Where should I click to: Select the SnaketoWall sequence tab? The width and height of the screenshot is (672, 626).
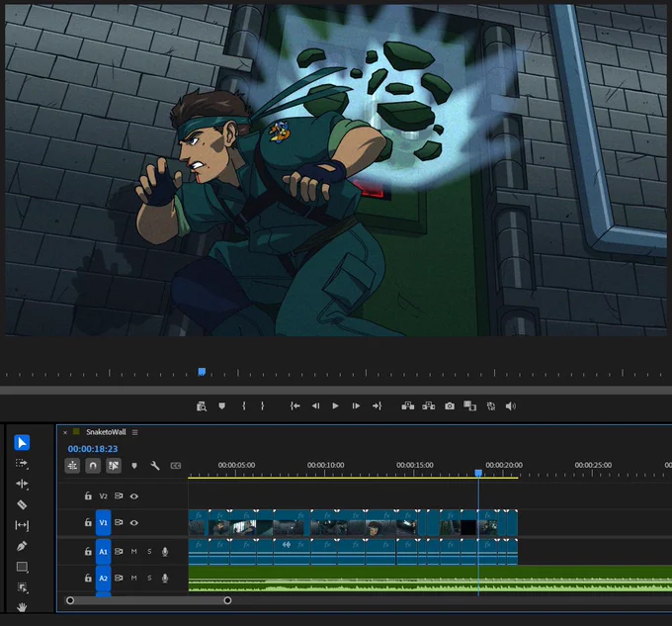click(106, 432)
